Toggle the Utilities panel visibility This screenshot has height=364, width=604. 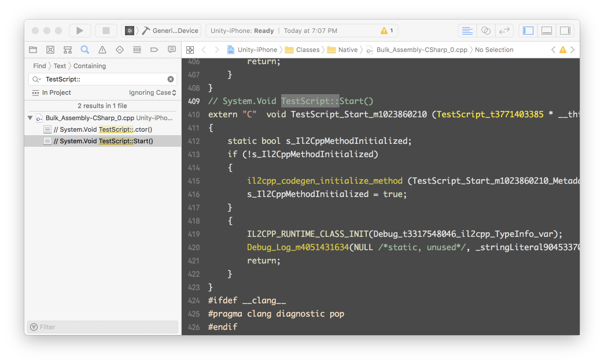pyautogui.click(x=565, y=31)
